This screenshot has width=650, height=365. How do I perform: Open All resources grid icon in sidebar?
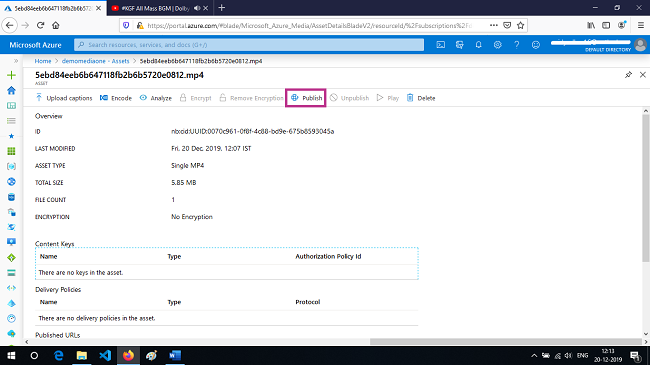click(x=11, y=151)
